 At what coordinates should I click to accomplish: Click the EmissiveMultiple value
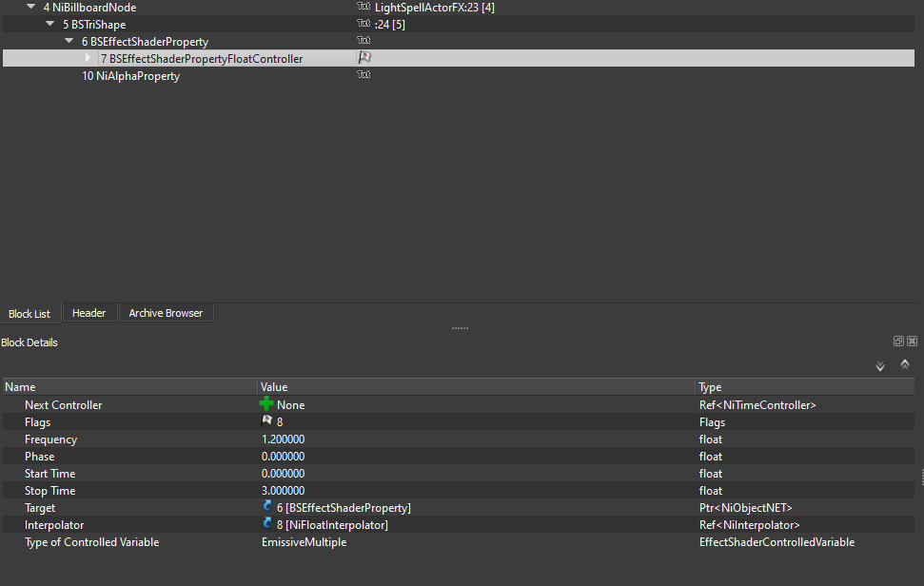305,542
